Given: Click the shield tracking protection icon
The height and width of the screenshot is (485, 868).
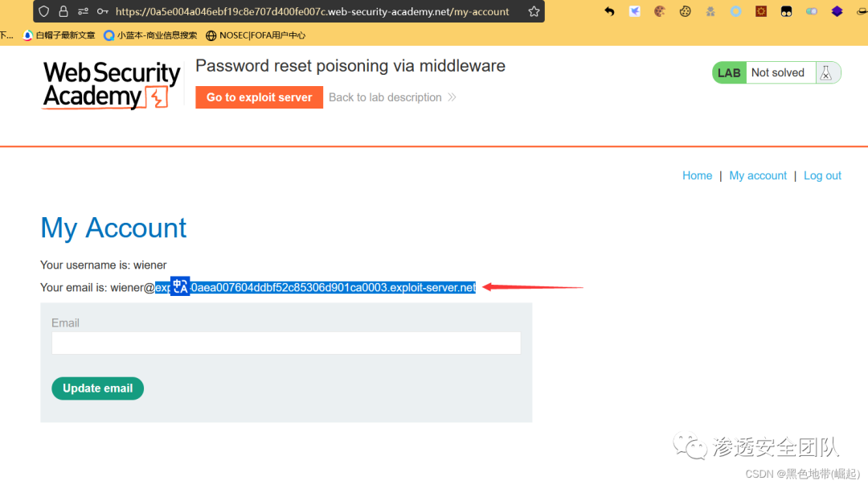Looking at the screenshot, I should [43, 11].
